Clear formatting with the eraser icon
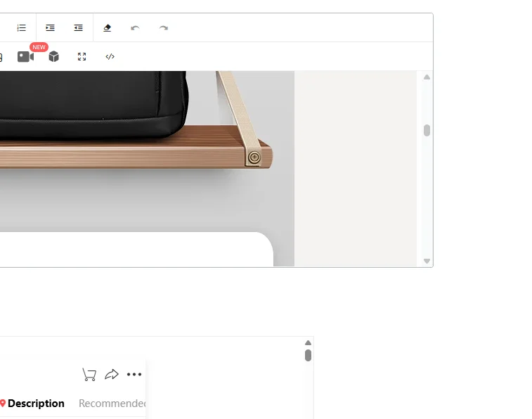 click(108, 28)
